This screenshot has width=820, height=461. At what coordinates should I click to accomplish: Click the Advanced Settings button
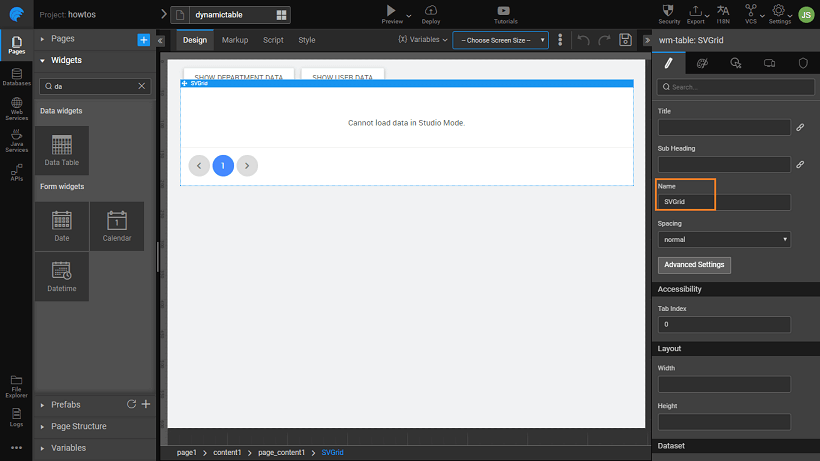pyautogui.click(x=694, y=265)
